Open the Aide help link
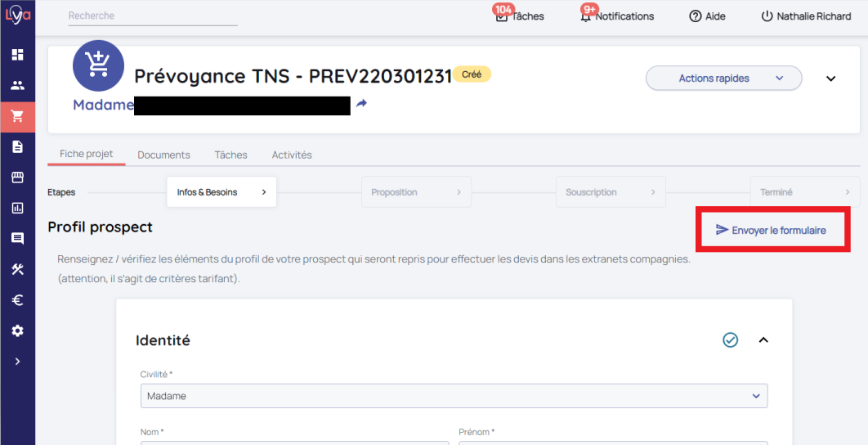 click(707, 16)
